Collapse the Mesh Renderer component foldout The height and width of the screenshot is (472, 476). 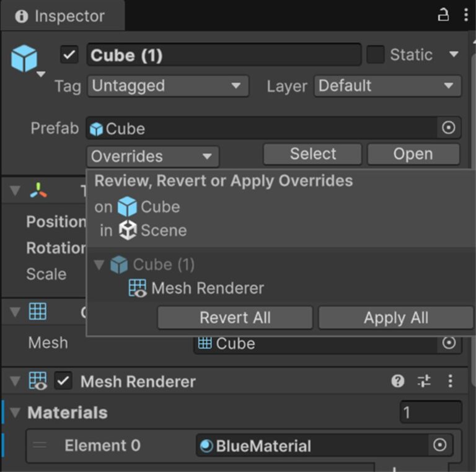point(15,382)
